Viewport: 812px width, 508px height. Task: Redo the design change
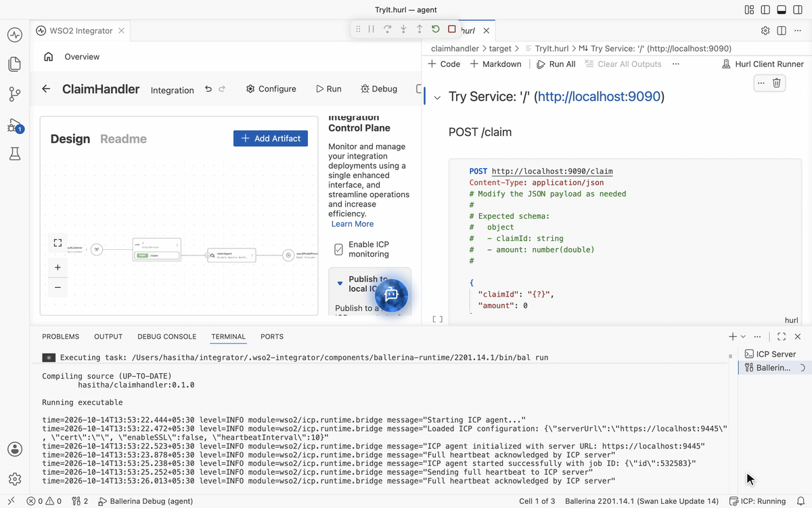pos(222,89)
